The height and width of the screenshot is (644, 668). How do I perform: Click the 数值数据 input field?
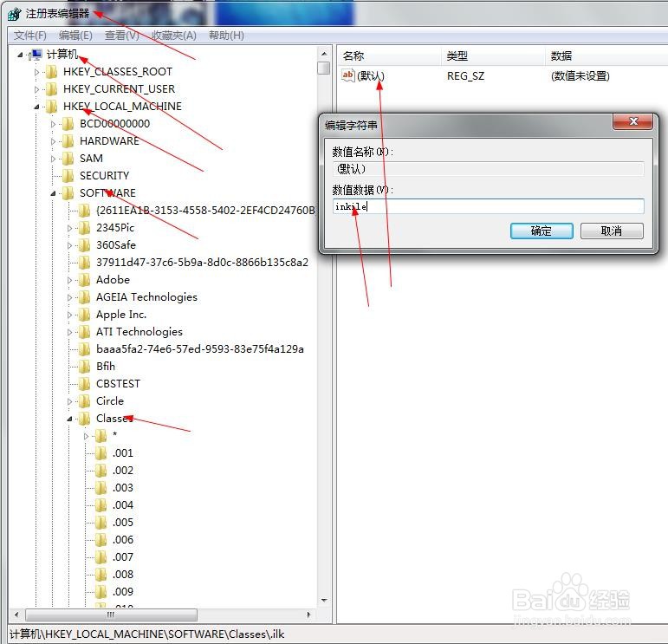click(488, 206)
